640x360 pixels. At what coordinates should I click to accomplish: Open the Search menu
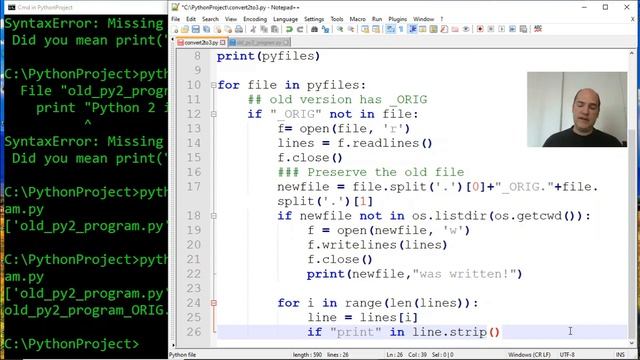pyautogui.click(x=210, y=19)
